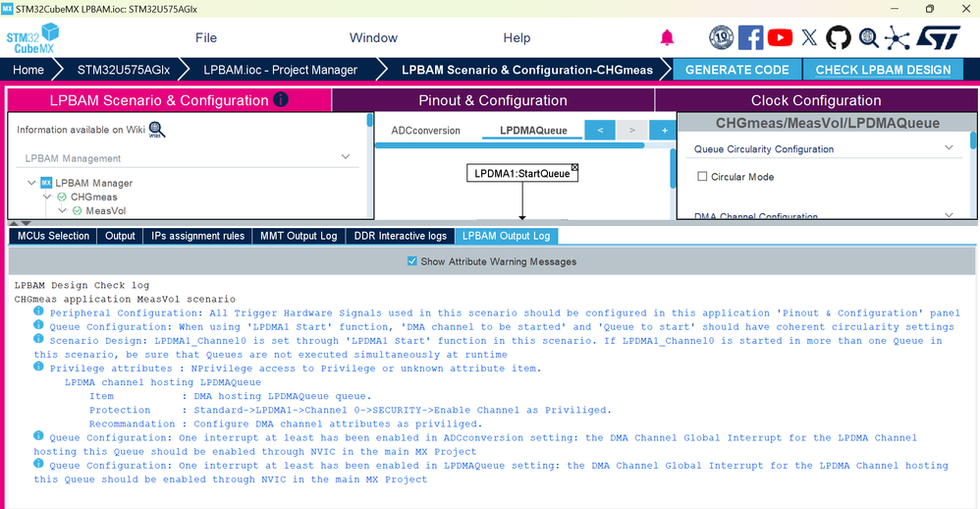The width and height of the screenshot is (980, 509).
Task: Open the GitHub icon
Action: (839, 37)
